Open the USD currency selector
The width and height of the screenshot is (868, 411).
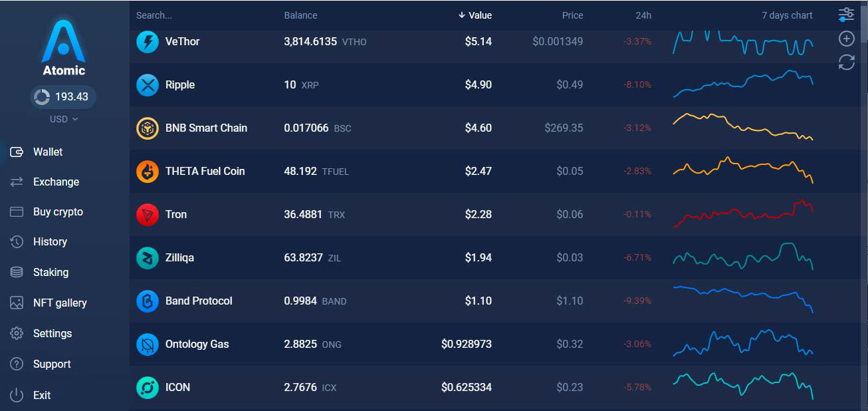point(62,119)
